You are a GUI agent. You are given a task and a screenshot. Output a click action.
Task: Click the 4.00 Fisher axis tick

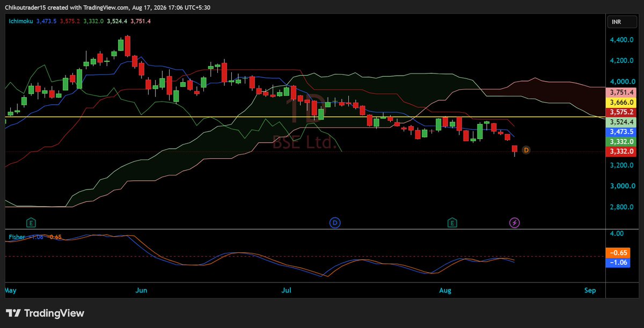pos(616,234)
